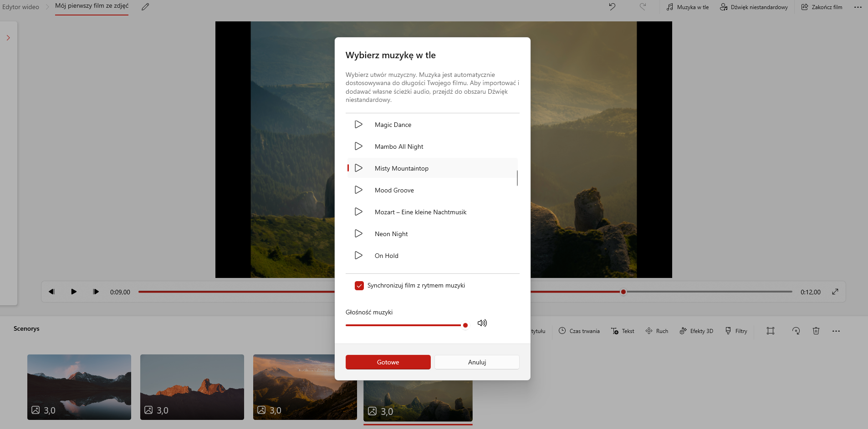Preview the Mozart Eine kleine Nachtmusik track
This screenshot has height=429, width=868.
click(x=358, y=212)
